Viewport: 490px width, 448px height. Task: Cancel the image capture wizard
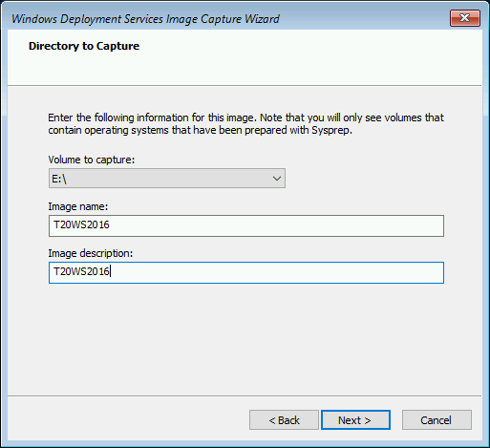[437, 420]
